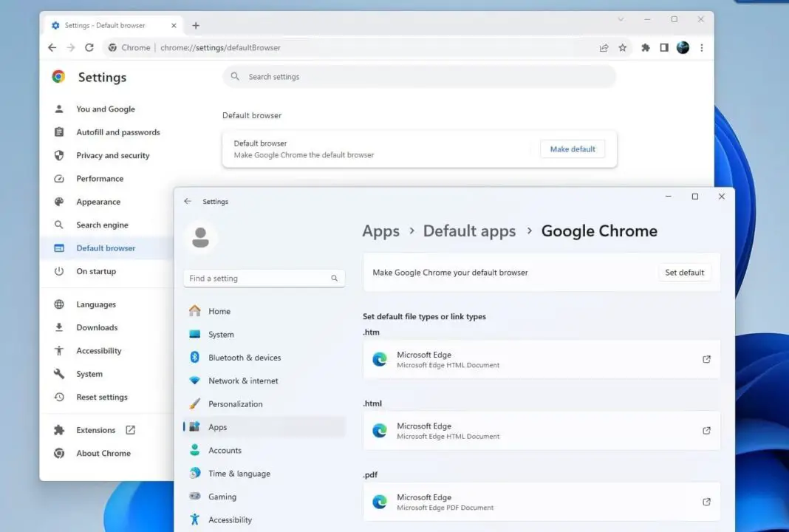Screen dimensions: 789x532
Task: Open the share icon in Chrome's toolbar
Action: point(604,47)
